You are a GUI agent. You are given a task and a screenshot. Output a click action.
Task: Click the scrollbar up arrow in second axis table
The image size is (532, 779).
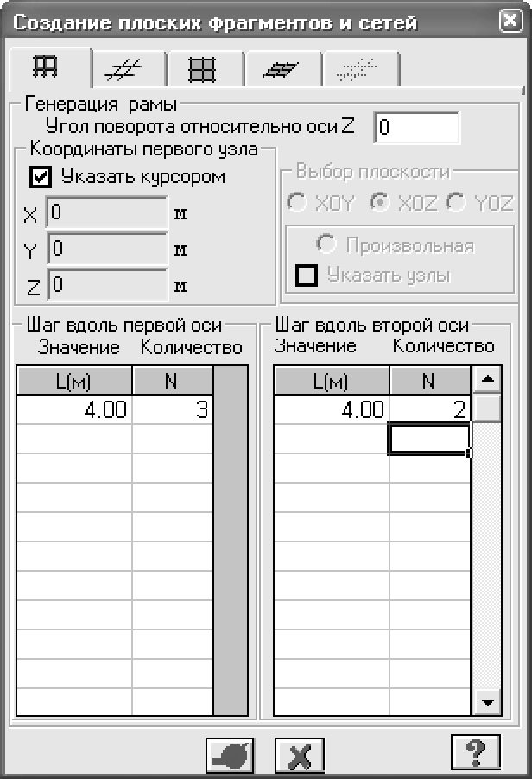(488, 379)
